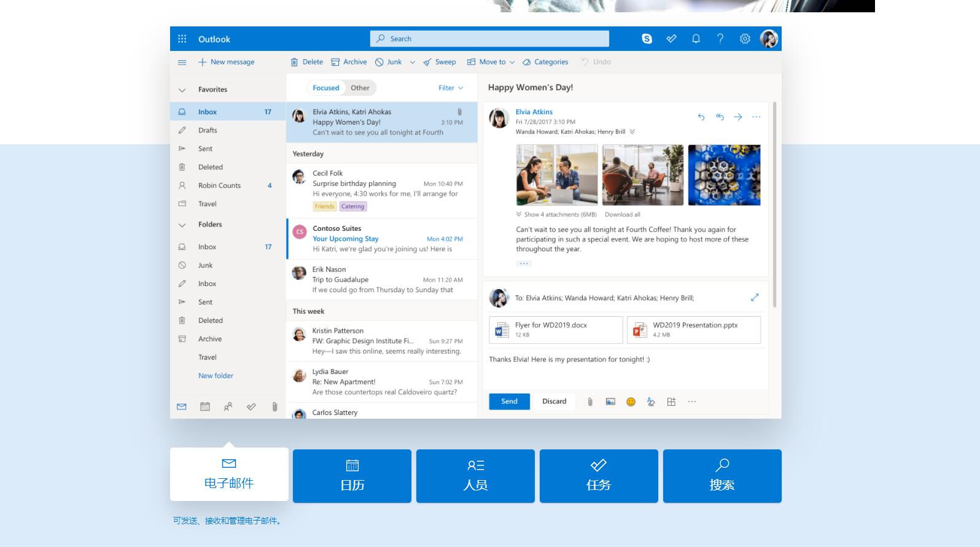Viewport: 980px width, 547px height.
Task: Switch to the Other inbox toggle
Action: click(360, 88)
